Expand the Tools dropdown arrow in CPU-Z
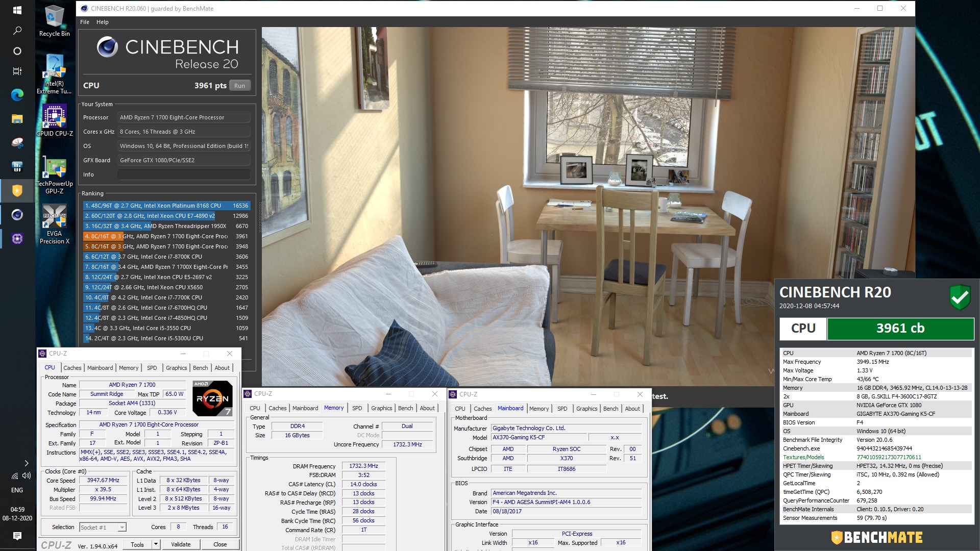Image resolution: width=980 pixels, height=551 pixels. click(x=156, y=544)
